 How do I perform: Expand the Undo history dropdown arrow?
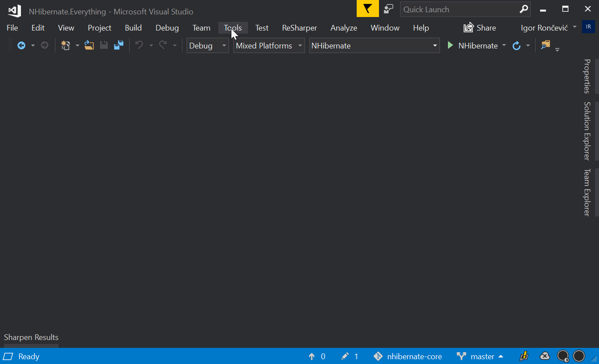click(151, 45)
